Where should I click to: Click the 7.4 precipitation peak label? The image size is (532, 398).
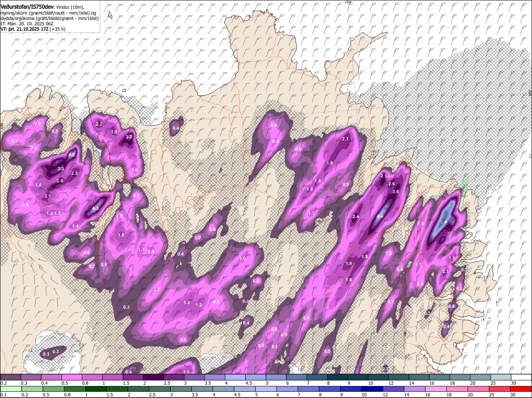443,222
